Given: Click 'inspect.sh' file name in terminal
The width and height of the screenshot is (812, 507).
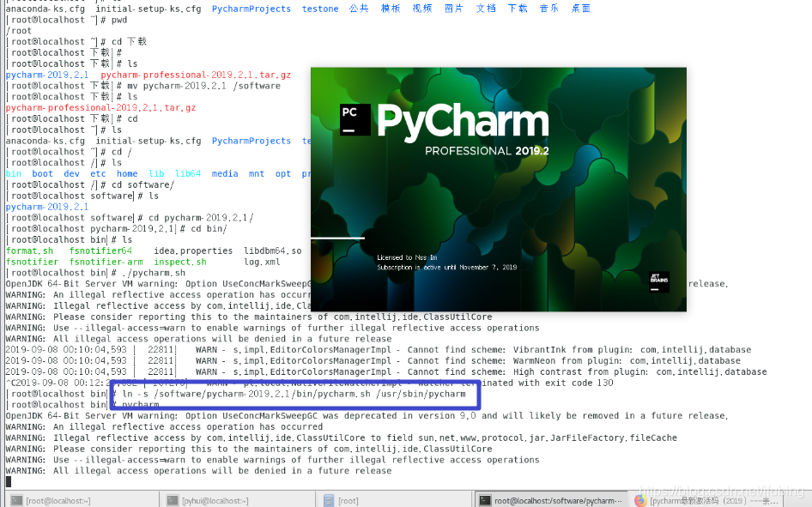Looking at the screenshot, I should point(180,262).
